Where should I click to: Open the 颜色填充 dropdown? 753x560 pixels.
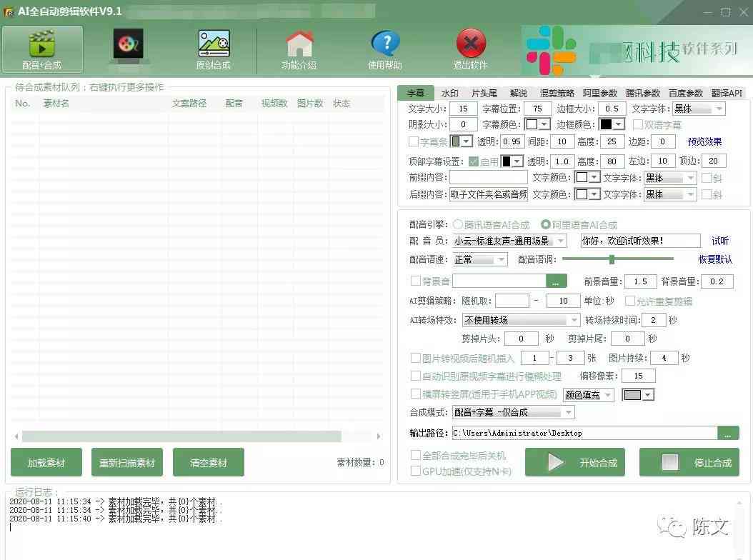pos(588,395)
